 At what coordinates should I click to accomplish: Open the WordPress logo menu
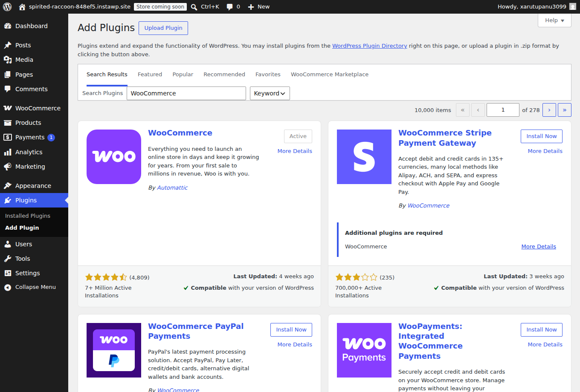[7, 7]
